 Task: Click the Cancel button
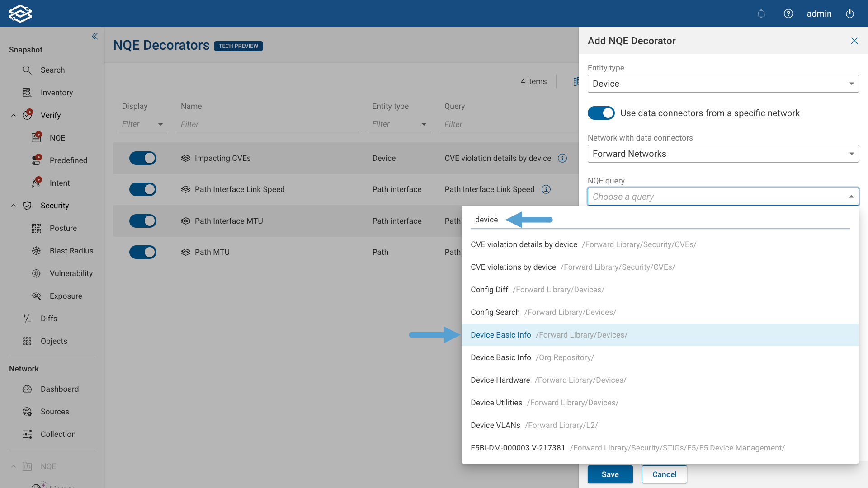pyautogui.click(x=664, y=474)
